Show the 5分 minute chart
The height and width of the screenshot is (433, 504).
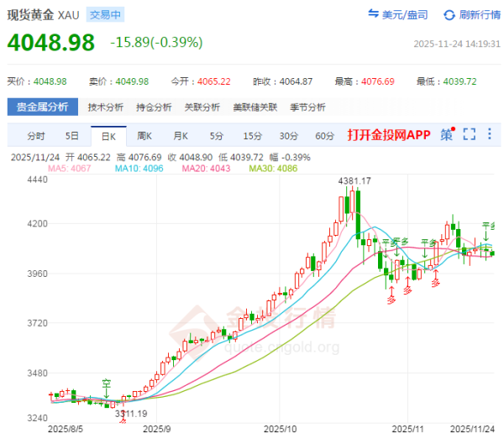217,136
